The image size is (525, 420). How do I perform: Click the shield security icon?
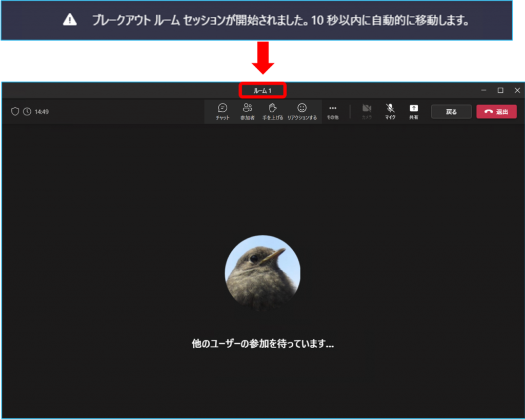15,111
